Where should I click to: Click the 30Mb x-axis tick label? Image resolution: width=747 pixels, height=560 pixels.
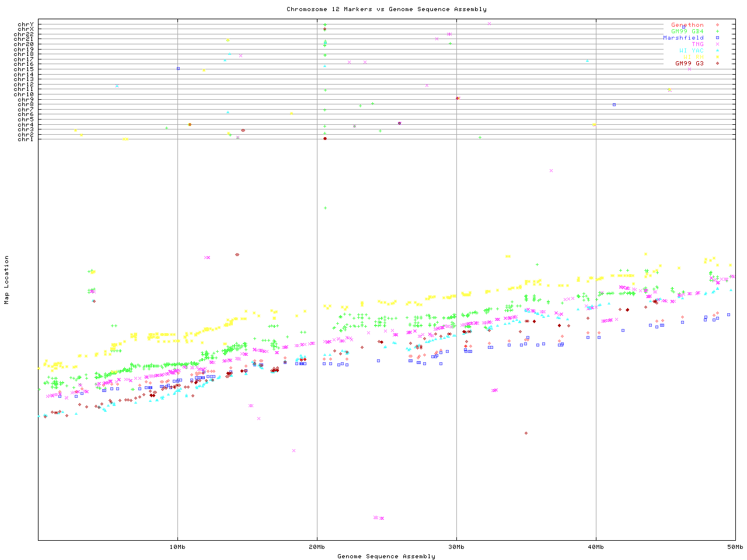456,547
